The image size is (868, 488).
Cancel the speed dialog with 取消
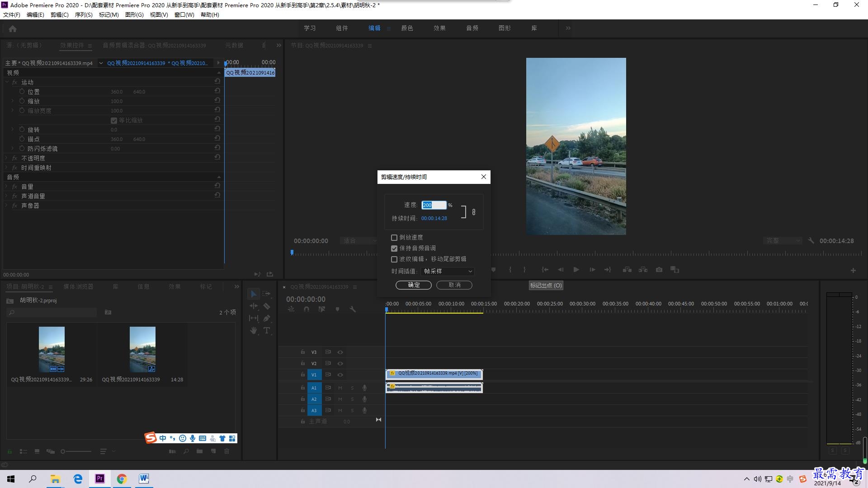point(454,285)
